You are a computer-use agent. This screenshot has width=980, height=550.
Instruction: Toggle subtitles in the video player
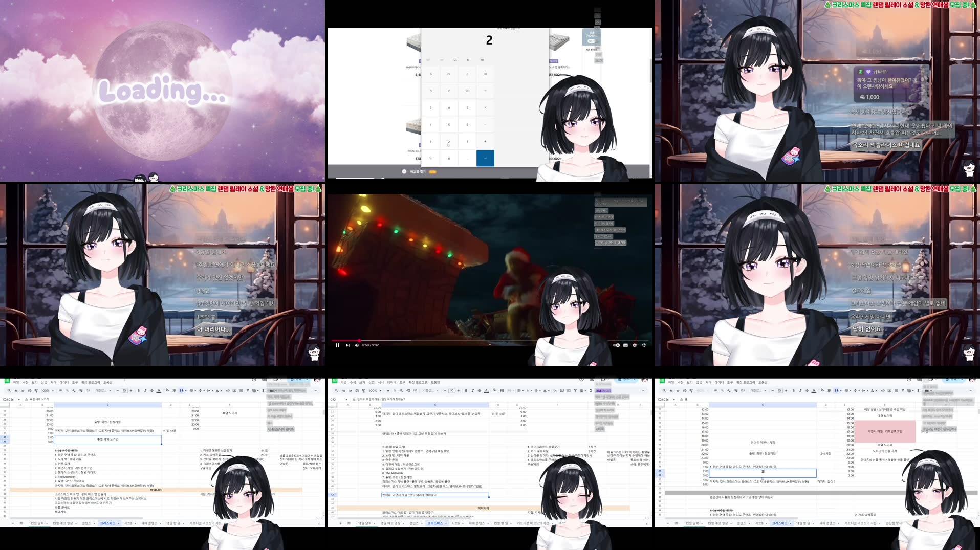pos(625,345)
